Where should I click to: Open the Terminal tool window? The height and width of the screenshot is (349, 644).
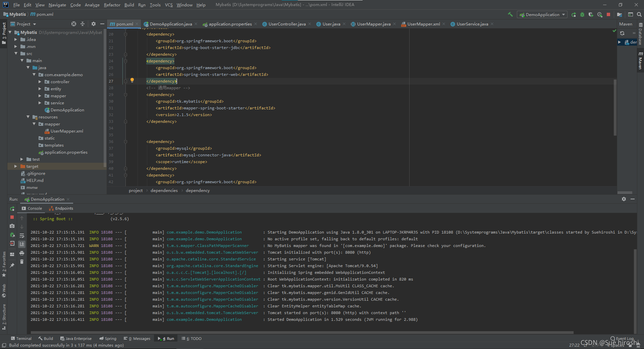(x=21, y=339)
